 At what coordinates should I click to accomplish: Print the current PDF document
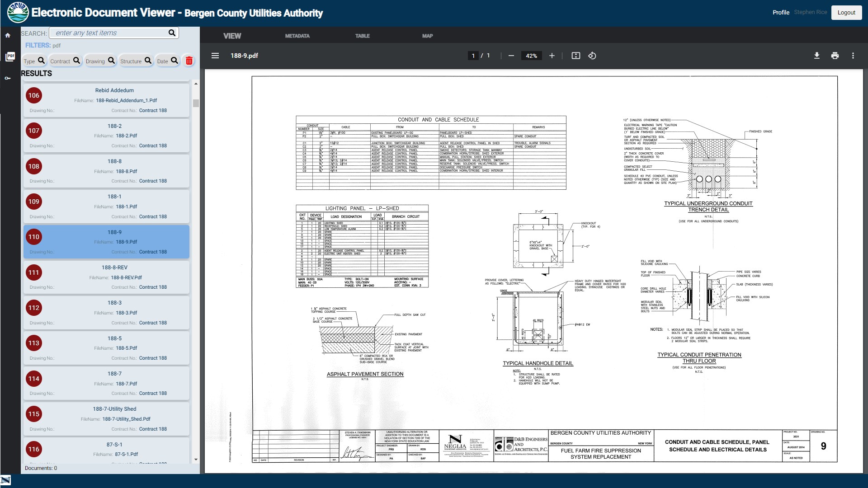[x=835, y=56]
